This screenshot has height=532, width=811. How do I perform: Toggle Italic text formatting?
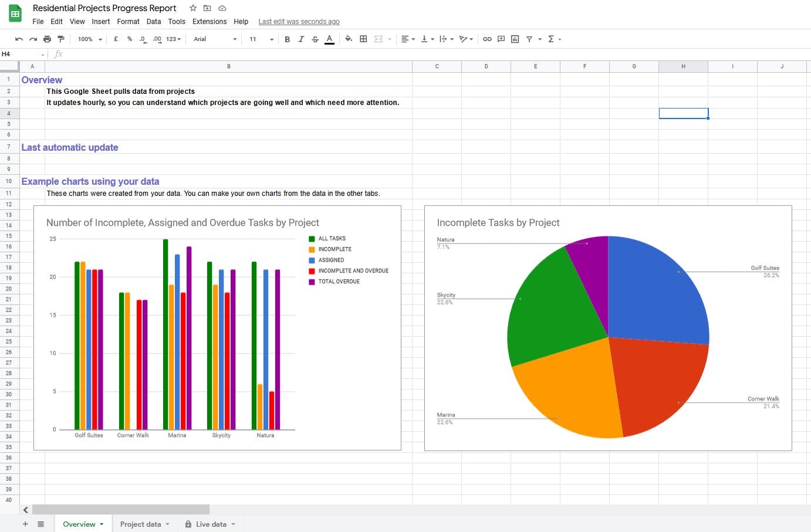click(301, 39)
